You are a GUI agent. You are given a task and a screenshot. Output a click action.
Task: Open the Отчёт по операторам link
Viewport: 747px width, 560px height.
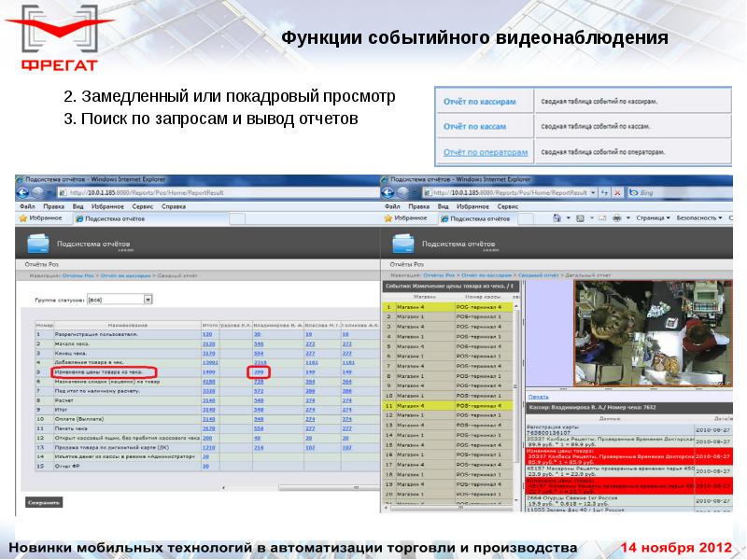485,151
